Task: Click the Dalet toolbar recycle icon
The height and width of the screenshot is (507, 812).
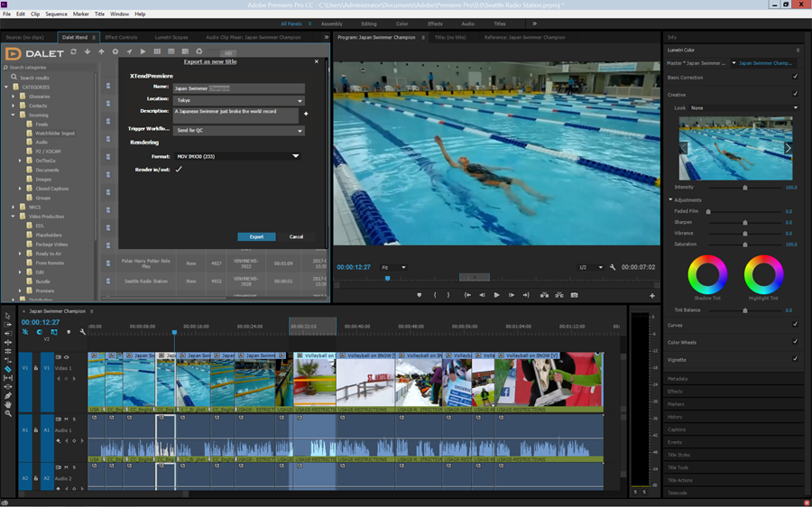Action: 198,51
